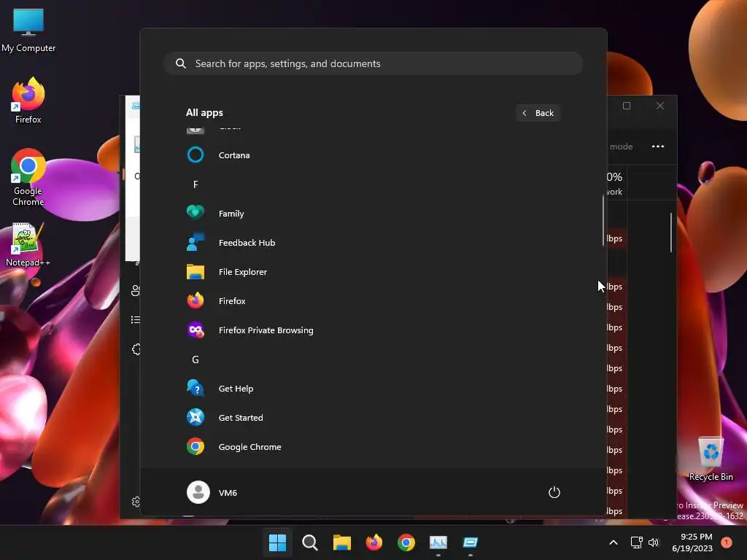Image resolution: width=747 pixels, height=560 pixels.
Task: Open network status in system tray
Action: pyautogui.click(x=636, y=542)
